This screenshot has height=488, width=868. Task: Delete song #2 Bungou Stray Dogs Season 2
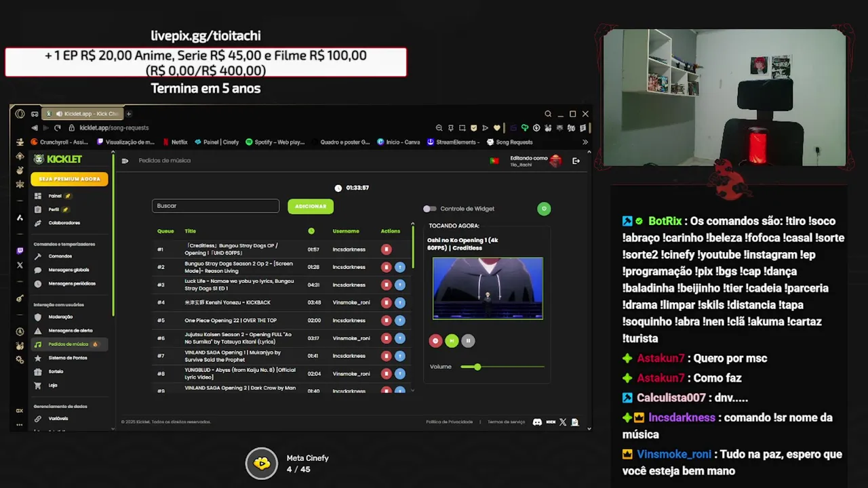click(386, 267)
